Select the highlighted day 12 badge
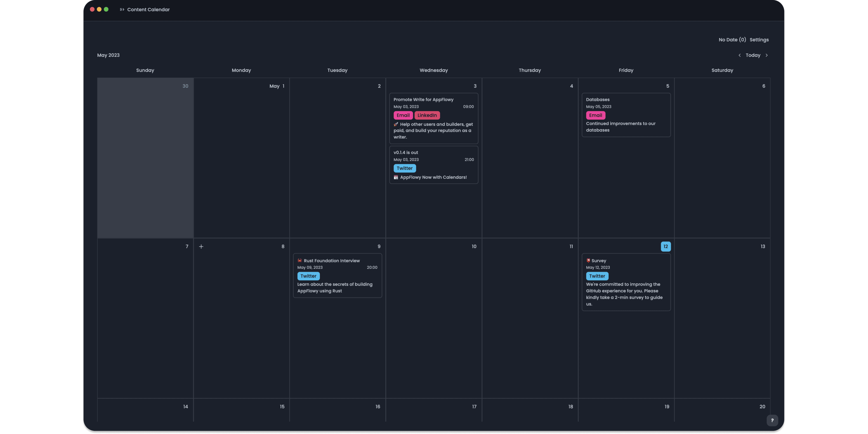 pos(665,247)
